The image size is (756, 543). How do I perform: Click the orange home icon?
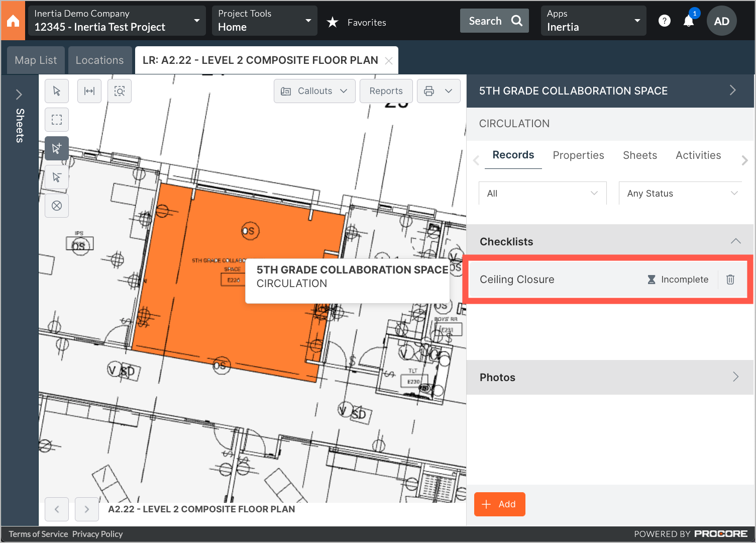13,21
